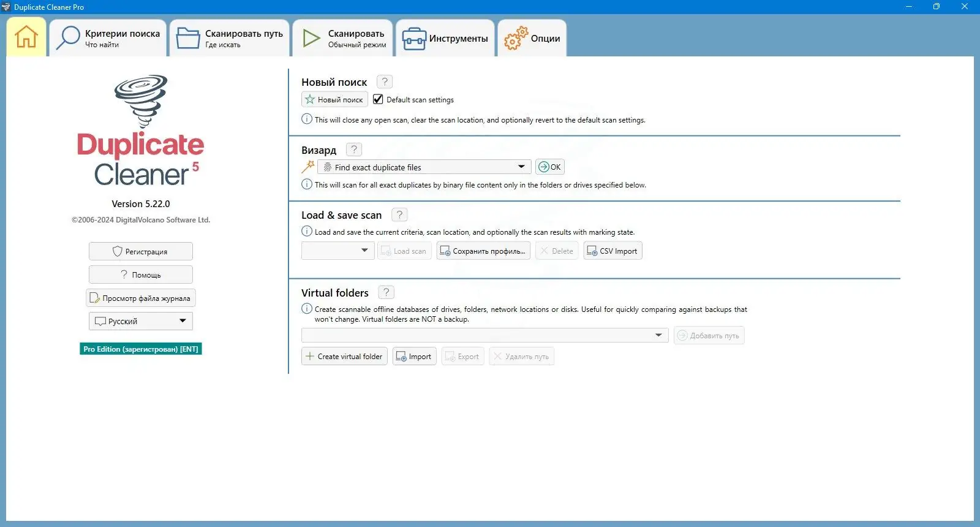
Task: Click the Delete profile button
Action: point(557,251)
